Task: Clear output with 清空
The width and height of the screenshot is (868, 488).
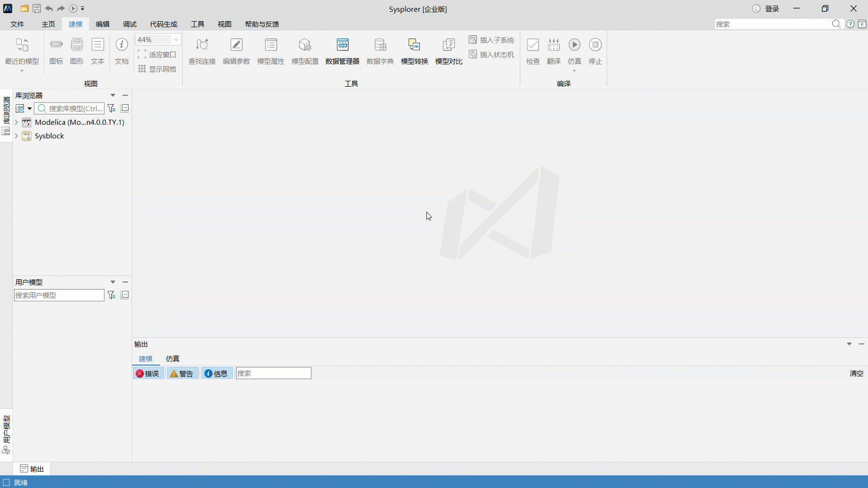Action: tap(857, 373)
